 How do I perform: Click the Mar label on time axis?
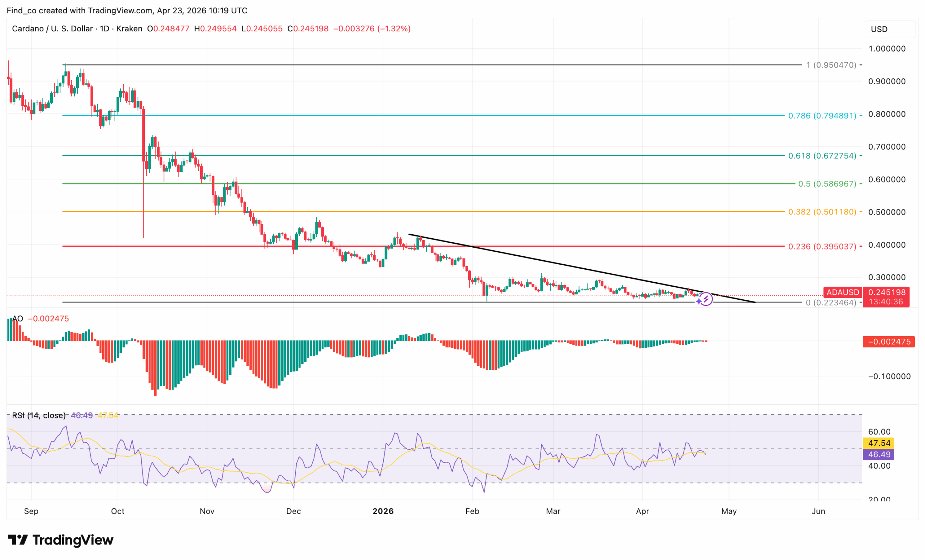553,511
